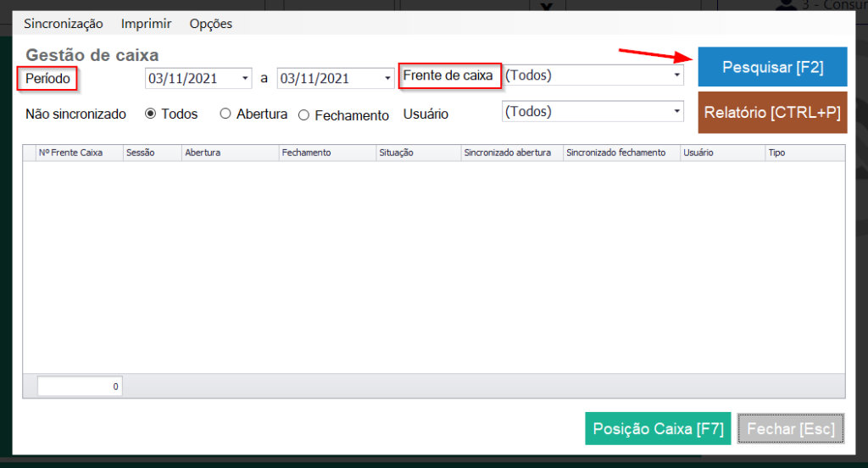Click the Fechar [Esc] button
Screen dimensions: 868x468
pos(791,429)
